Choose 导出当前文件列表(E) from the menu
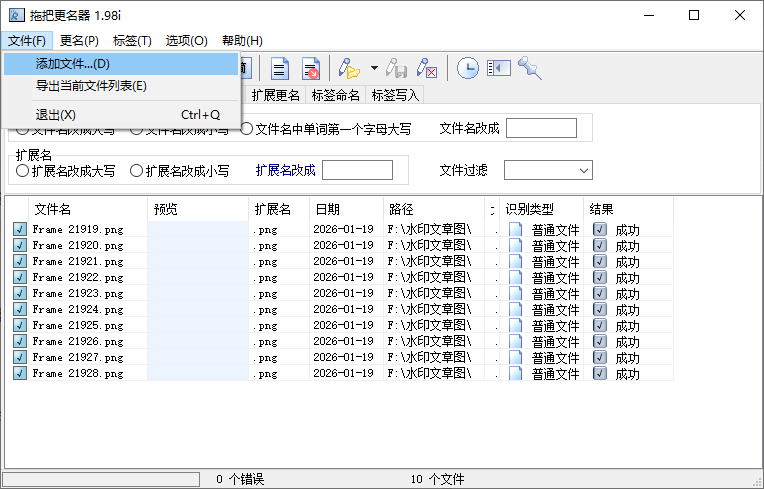The width and height of the screenshot is (764, 489). (x=121, y=86)
